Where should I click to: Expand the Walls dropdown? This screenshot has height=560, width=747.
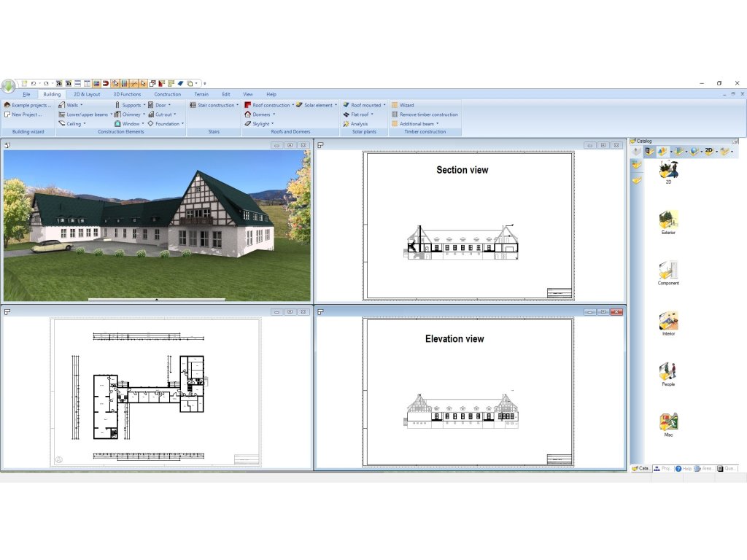tap(71, 105)
